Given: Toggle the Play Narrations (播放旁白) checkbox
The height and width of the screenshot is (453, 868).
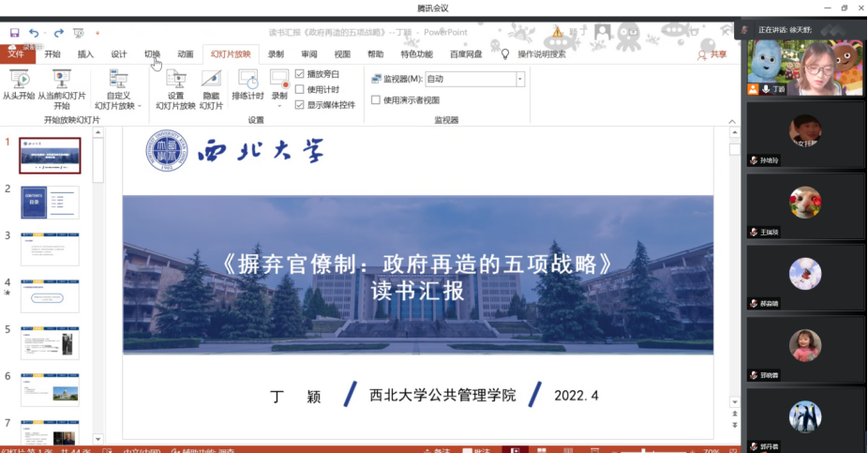Looking at the screenshot, I should coord(300,74).
